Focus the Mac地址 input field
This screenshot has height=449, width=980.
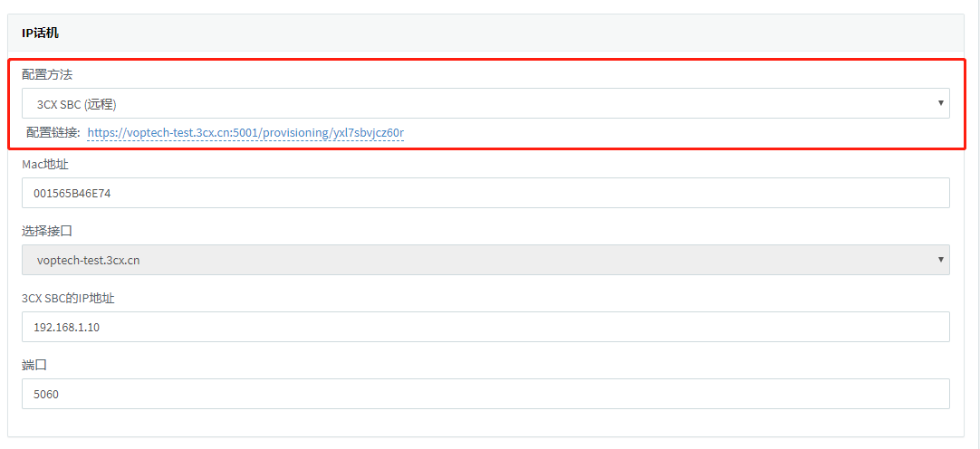[485, 193]
